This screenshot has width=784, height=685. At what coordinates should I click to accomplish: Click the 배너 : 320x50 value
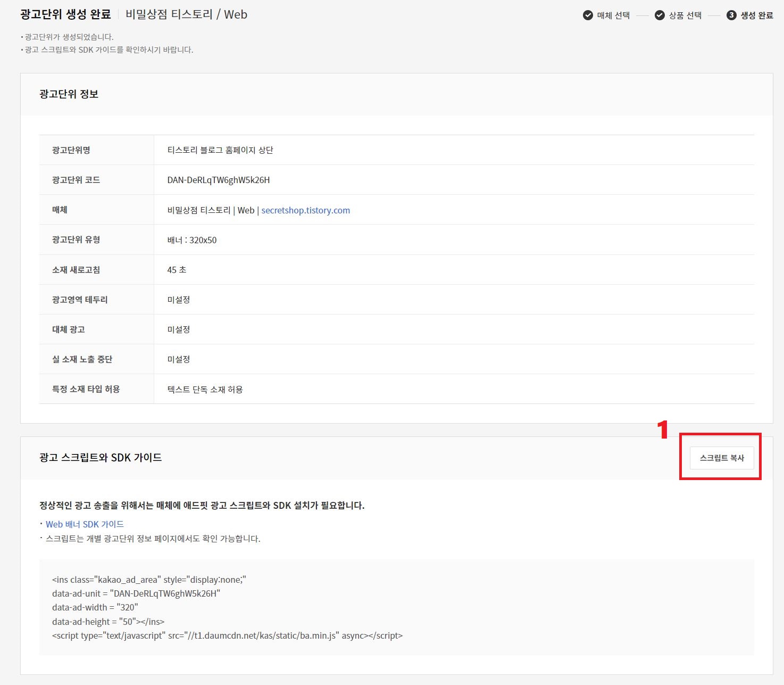(x=192, y=240)
